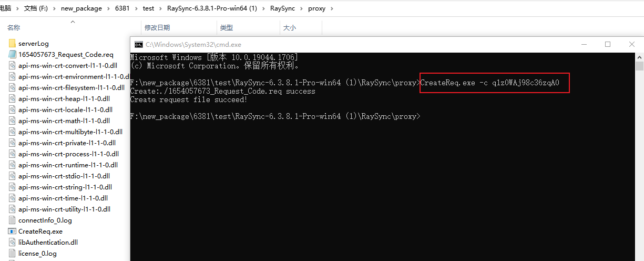644x261 pixels.
Task: Click cmd window scrollbar up arrow
Action: point(639,57)
